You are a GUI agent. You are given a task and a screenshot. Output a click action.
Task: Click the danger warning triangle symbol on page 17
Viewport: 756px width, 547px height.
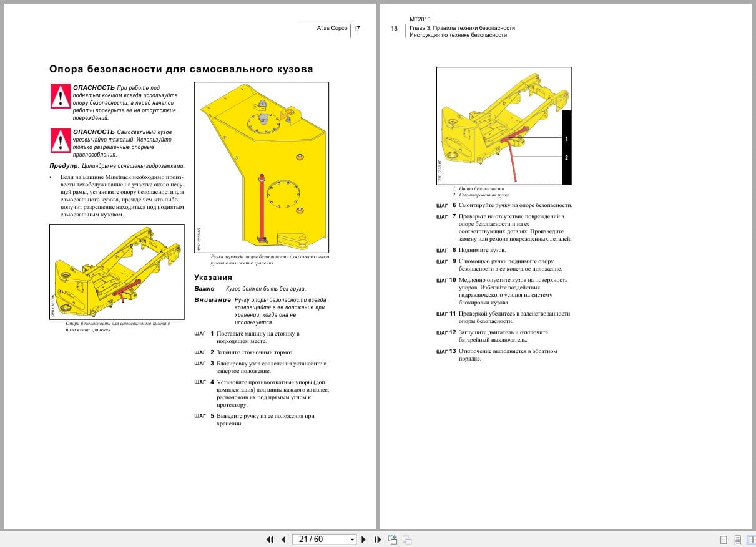[x=59, y=97]
